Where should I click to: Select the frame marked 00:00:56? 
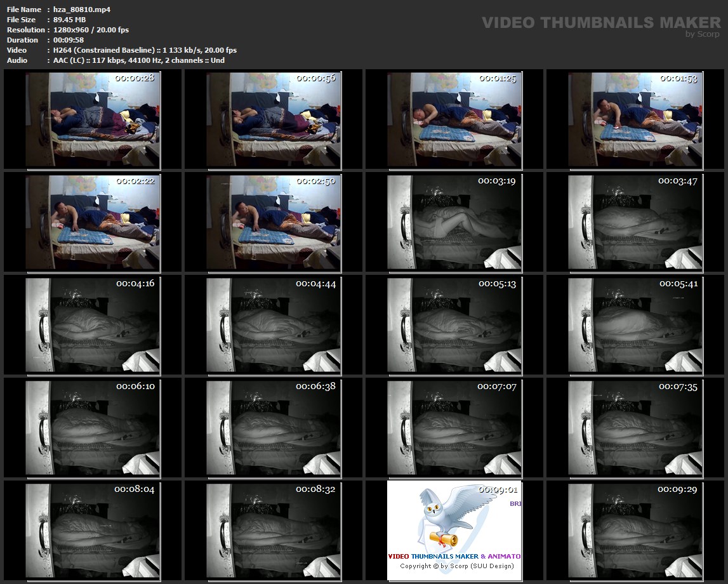(x=274, y=119)
